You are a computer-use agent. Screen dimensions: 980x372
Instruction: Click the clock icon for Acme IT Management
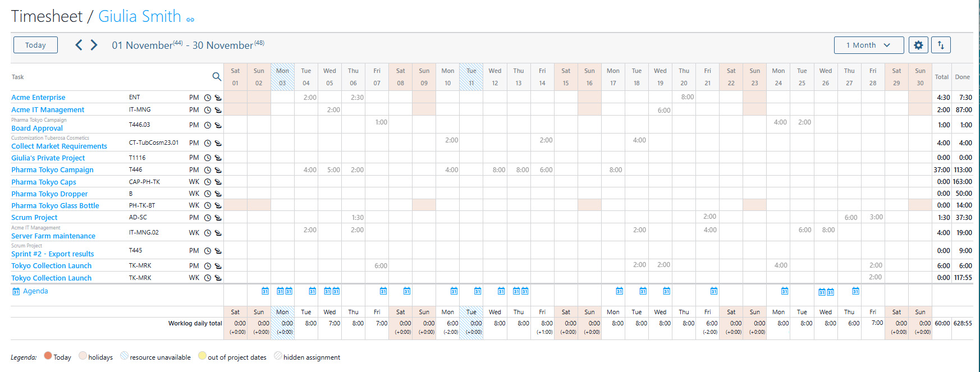tap(208, 110)
